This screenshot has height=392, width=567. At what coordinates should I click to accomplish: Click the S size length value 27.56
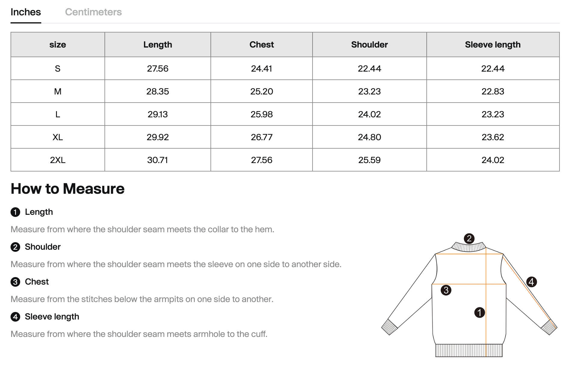(157, 69)
